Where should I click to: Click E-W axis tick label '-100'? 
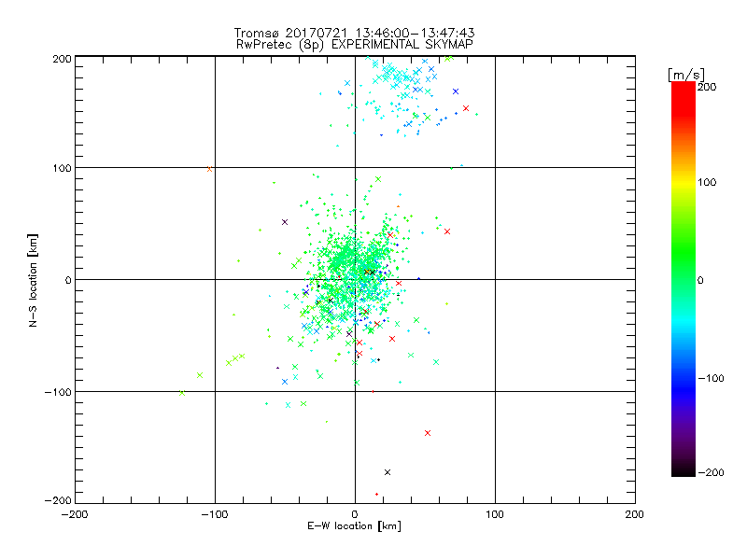coord(215,515)
